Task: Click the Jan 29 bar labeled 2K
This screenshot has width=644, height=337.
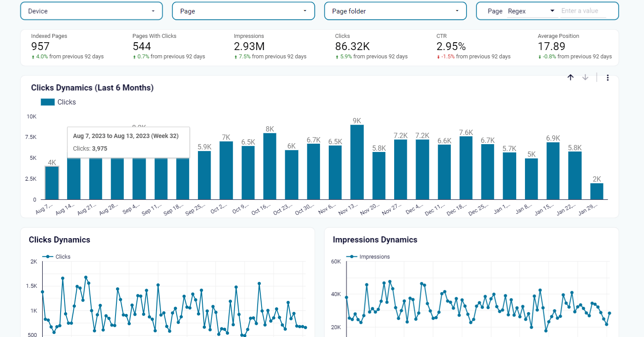Action: click(x=597, y=192)
